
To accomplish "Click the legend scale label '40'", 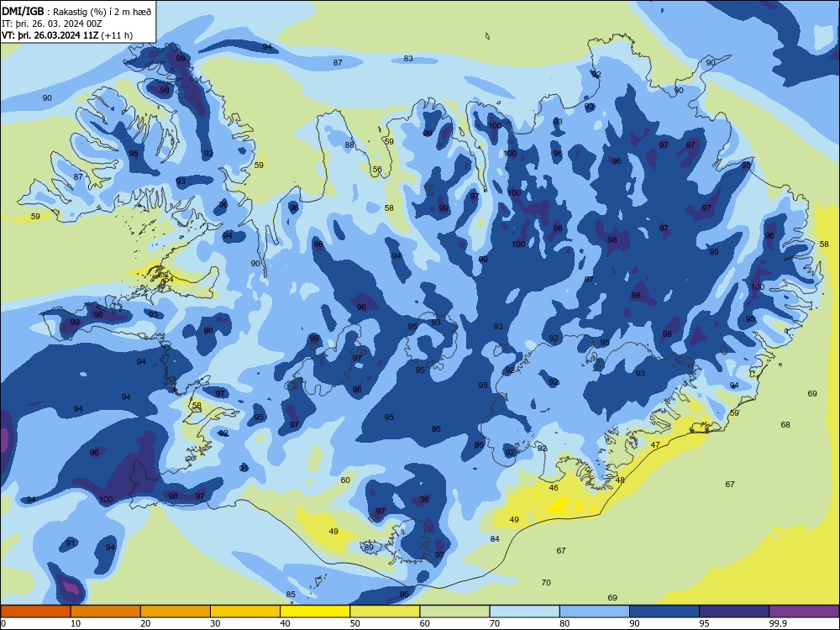I will coord(285,623).
